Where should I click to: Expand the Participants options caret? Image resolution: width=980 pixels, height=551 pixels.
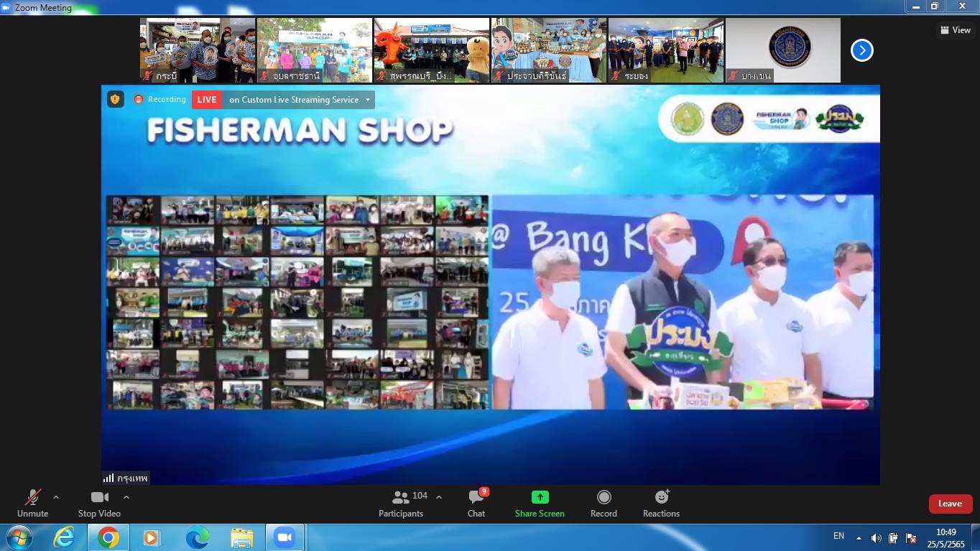439,497
